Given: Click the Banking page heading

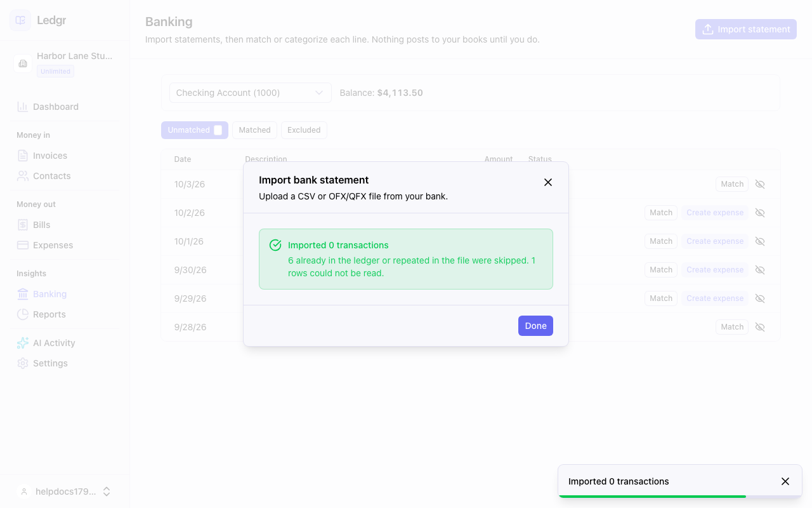Looking at the screenshot, I should [x=169, y=22].
